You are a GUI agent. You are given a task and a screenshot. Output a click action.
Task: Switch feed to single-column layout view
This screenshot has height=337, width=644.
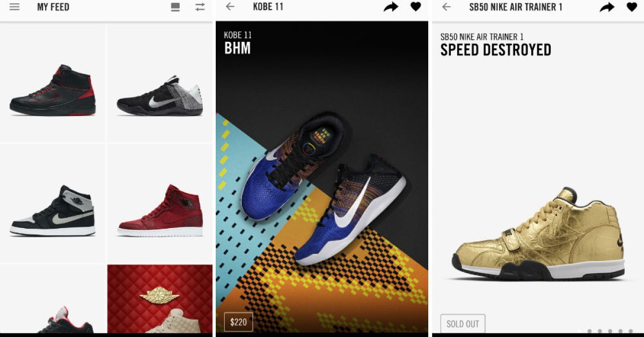pos(175,8)
